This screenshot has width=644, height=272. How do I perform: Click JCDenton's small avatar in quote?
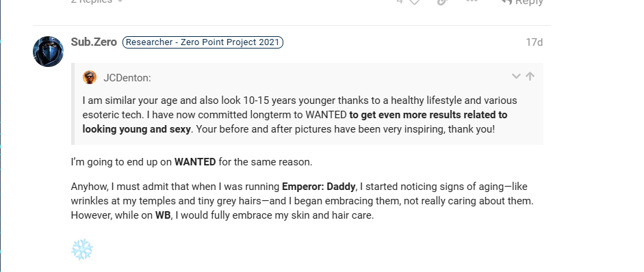tap(90, 77)
